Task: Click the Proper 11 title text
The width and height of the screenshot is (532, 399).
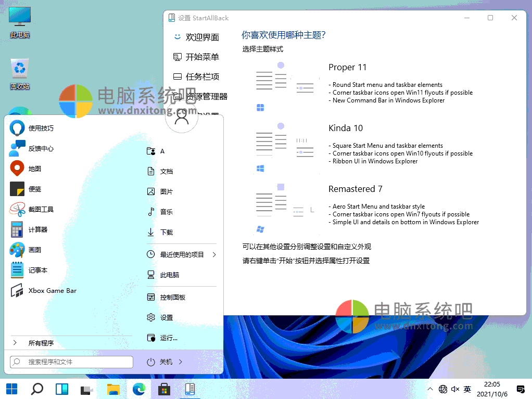Action: click(347, 68)
